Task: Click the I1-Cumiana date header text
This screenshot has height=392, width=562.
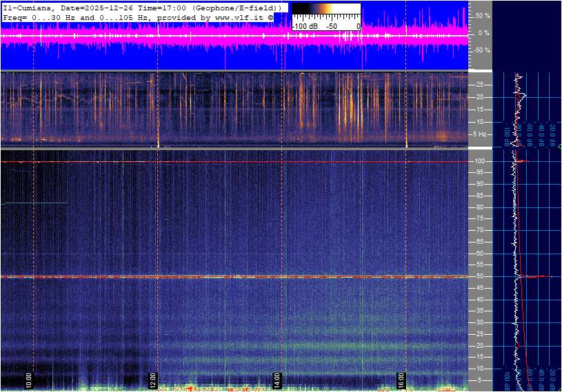Action: pyautogui.click(x=141, y=7)
